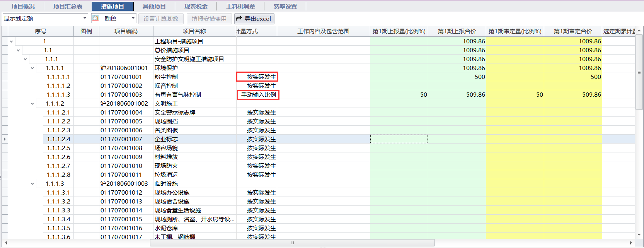The height and width of the screenshot is (248, 644).
Task: Click the 填报安措费用 button
Action: [x=209, y=19]
